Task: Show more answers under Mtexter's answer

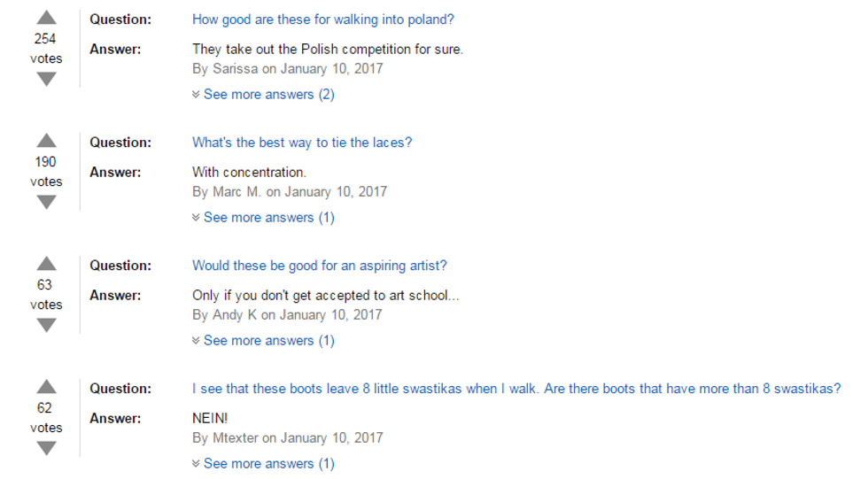Action: click(x=268, y=463)
